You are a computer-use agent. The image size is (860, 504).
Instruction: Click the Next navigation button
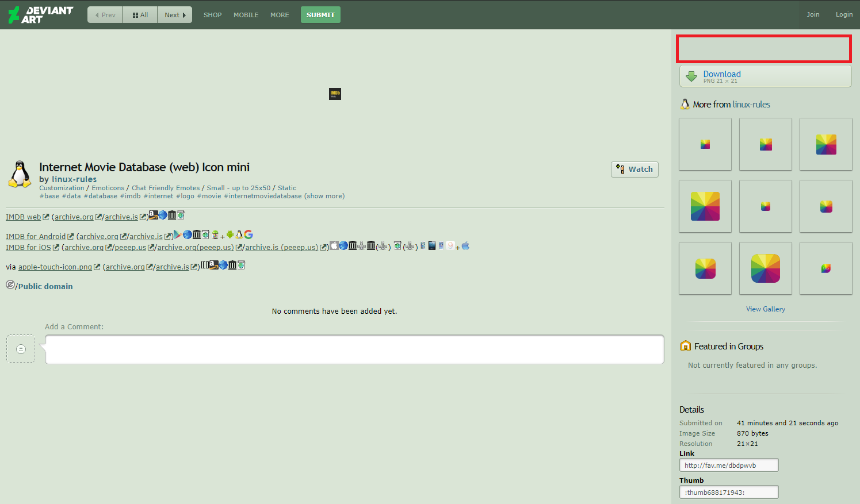[x=174, y=14]
